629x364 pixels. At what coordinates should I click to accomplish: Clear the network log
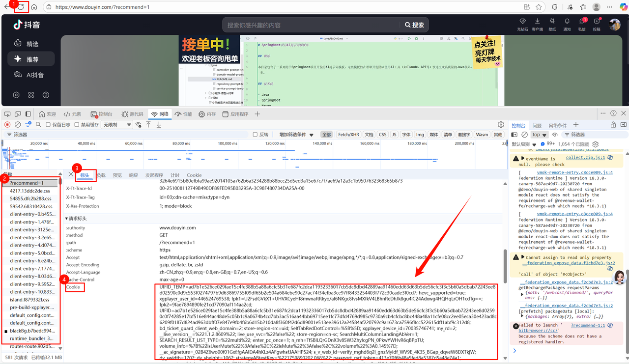pyautogui.click(x=18, y=125)
